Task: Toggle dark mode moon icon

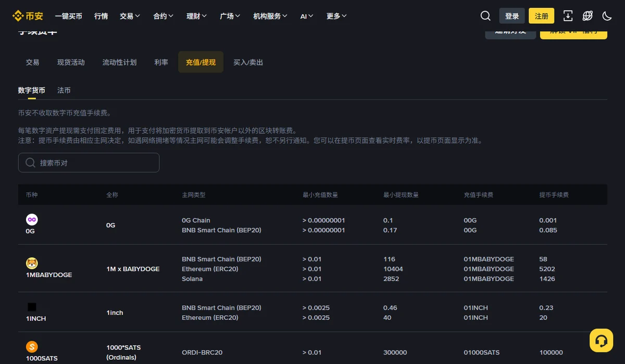Action: tap(607, 16)
